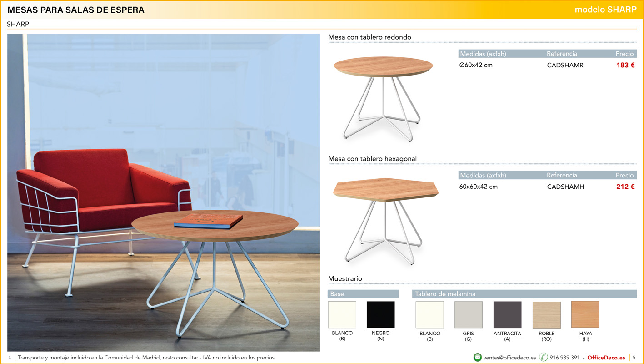Select the BLANCO (B) melamine tablero swatch
Image resolution: width=644 pixels, height=364 pixels.
[x=430, y=314]
